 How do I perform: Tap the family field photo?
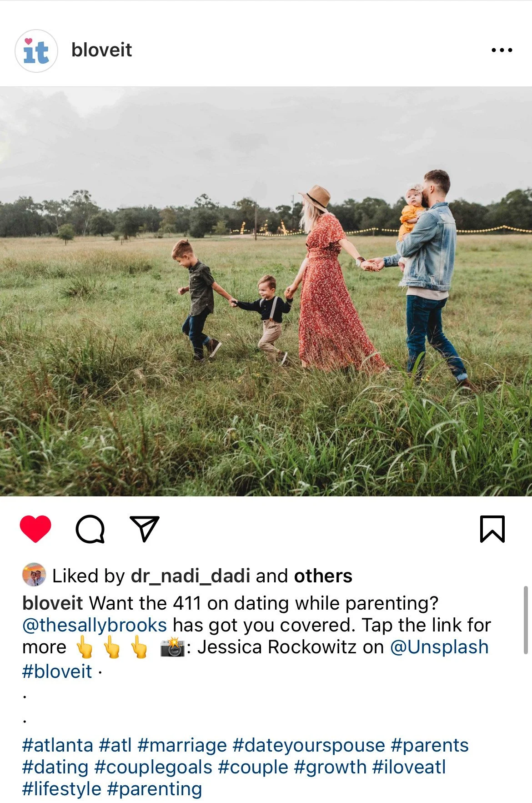[266, 291]
